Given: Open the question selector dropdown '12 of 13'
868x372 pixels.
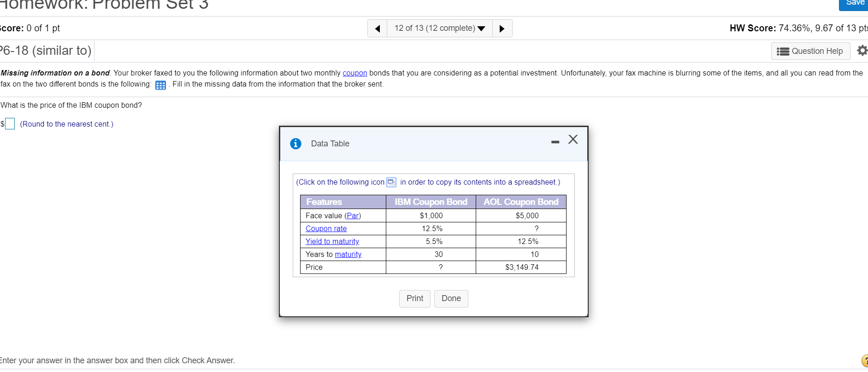Looking at the screenshot, I should tap(440, 29).
